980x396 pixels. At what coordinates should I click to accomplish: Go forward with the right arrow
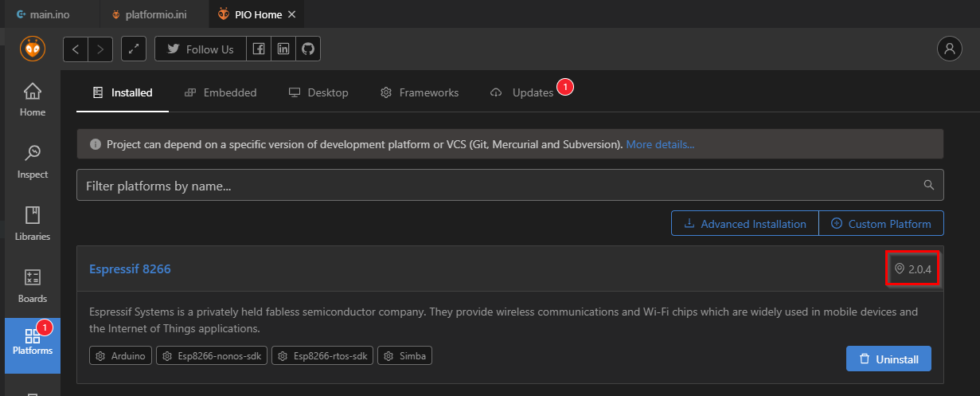coord(100,49)
